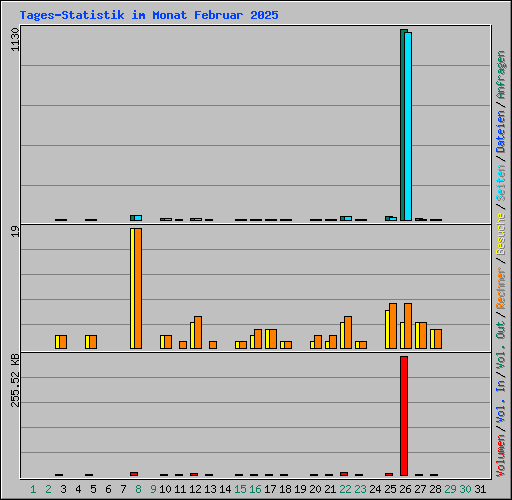Image resolution: width=512 pixels, height=500 pixels.
Task: Click day label "13" on the x-axis
Action: tap(210, 489)
